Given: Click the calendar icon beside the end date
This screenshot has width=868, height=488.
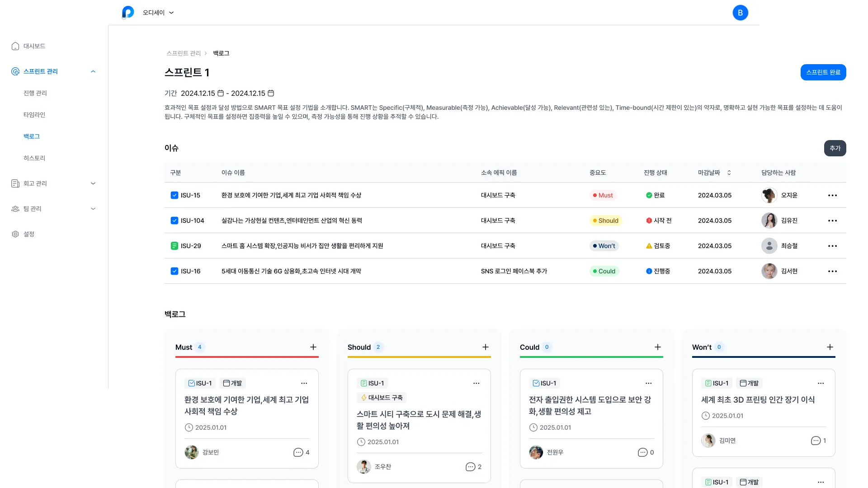Looking at the screenshot, I should [270, 93].
